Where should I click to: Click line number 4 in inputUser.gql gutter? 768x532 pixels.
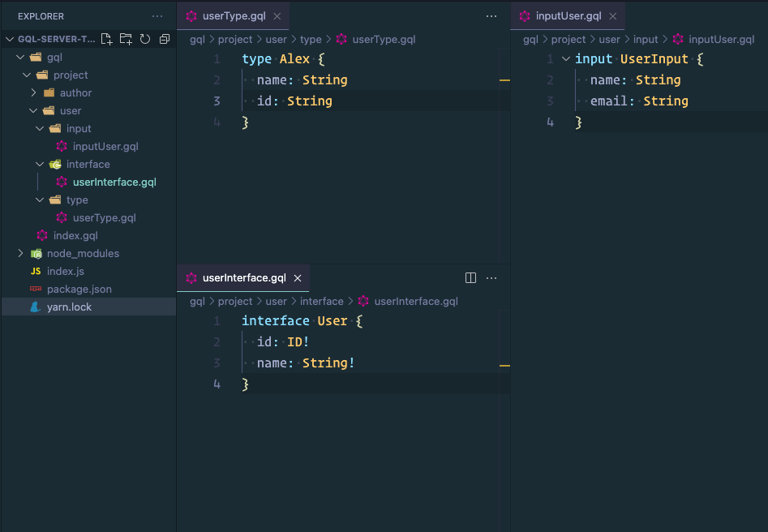[x=550, y=122]
